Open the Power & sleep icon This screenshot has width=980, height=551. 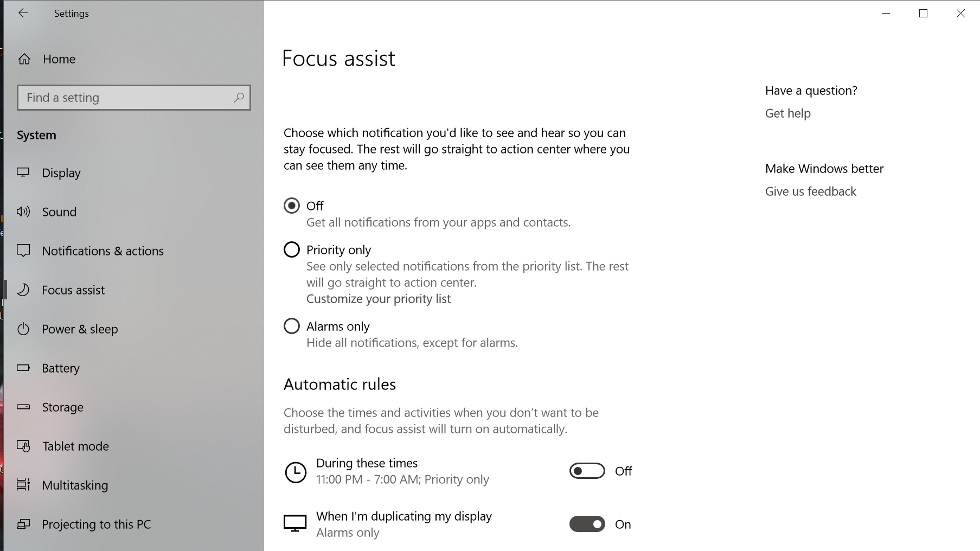pos(23,329)
